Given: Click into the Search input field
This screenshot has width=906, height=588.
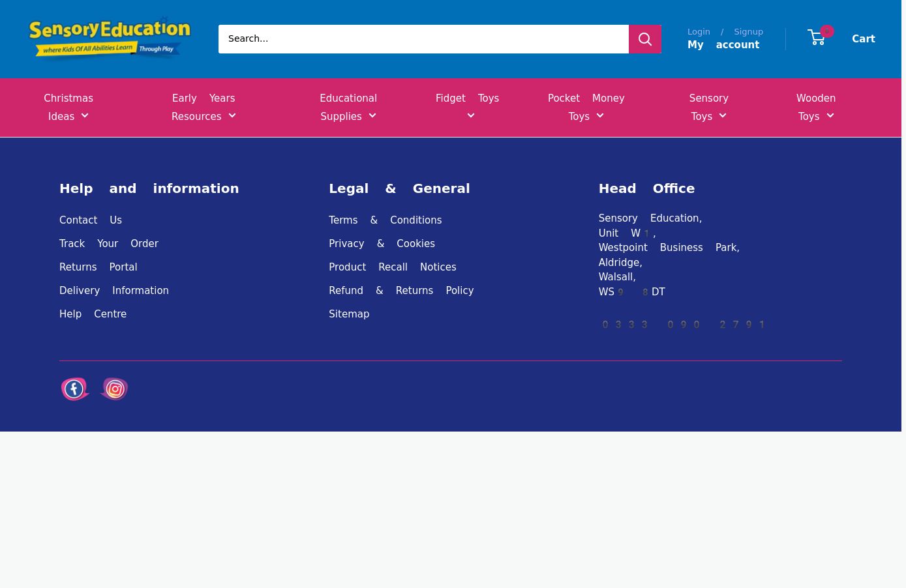Looking at the screenshot, I should (x=423, y=39).
